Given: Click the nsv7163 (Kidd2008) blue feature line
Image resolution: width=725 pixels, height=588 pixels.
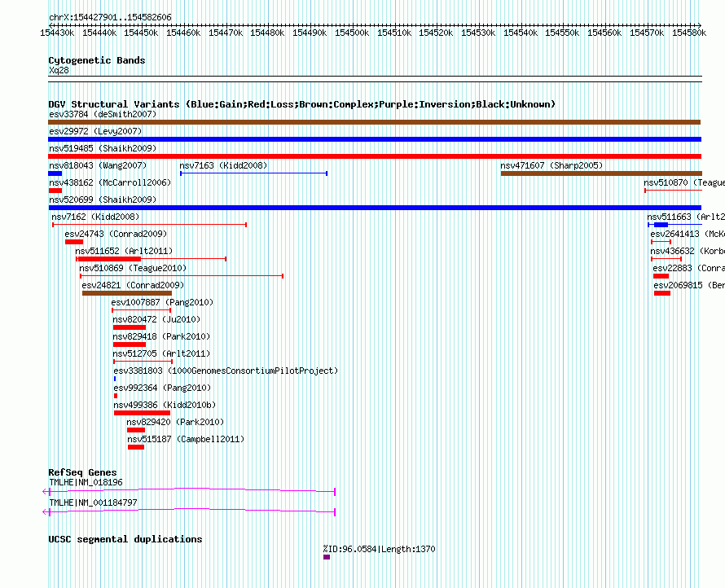Looking at the screenshot, I should coord(254,173).
